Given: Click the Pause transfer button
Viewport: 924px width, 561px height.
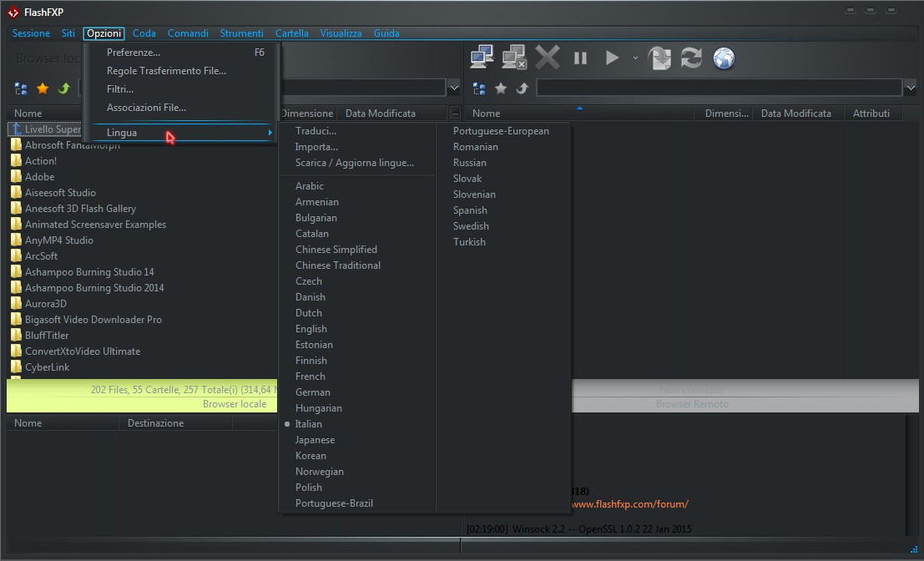Looking at the screenshot, I should coord(580,58).
